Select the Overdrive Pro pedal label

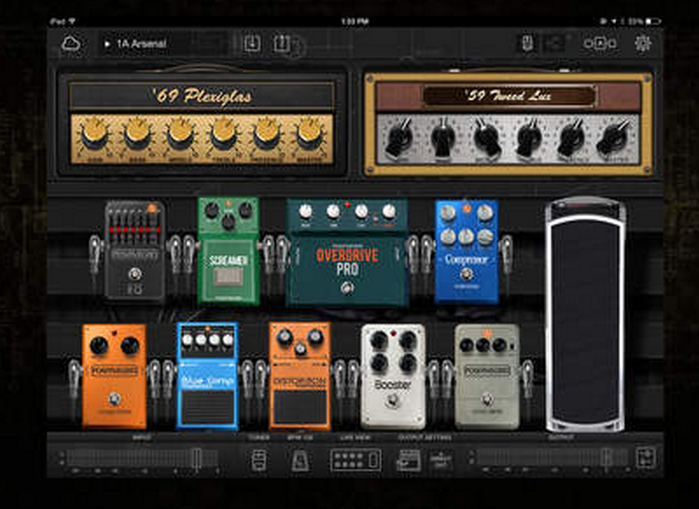point(347,262)
